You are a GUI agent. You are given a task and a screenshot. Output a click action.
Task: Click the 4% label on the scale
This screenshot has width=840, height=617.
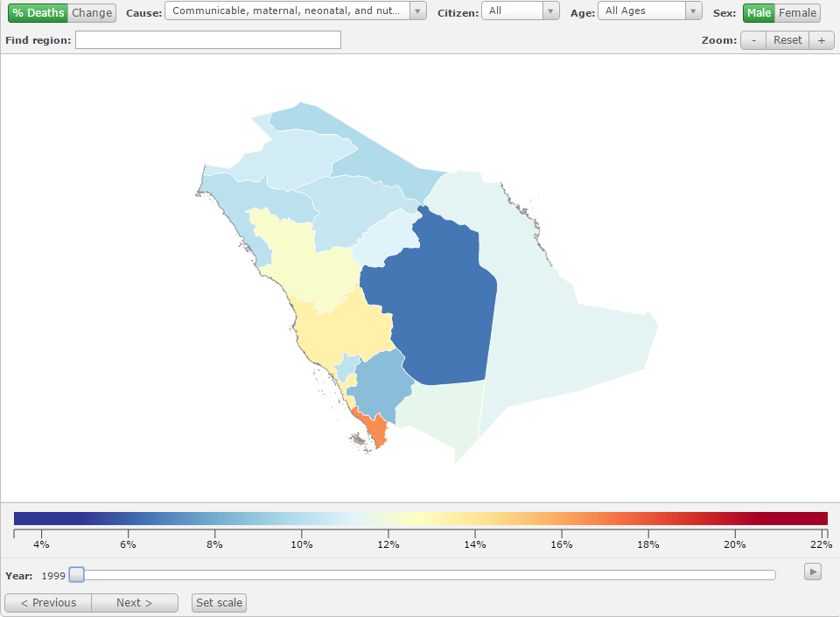click(x=41, y=544)
